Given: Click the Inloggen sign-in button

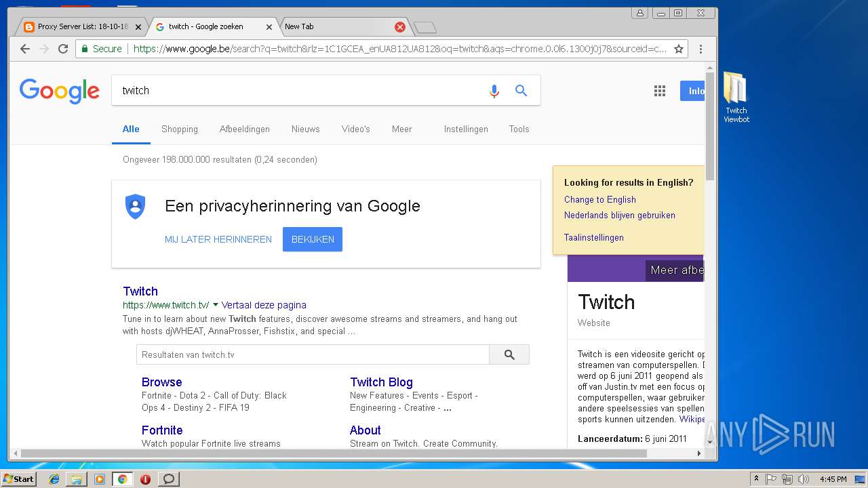Looking at the screenshot, I should tap(692, 91).
